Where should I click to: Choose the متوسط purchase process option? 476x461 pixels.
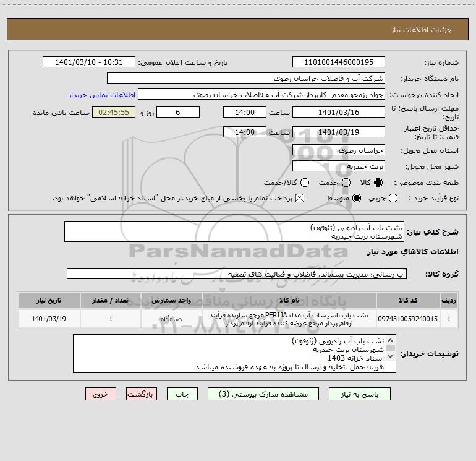(x=357, y=198)
